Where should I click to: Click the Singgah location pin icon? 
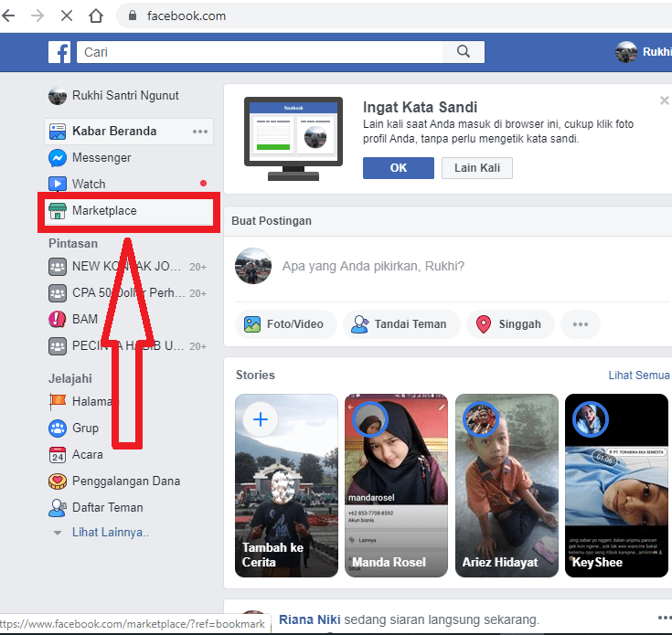pos(484,324)
